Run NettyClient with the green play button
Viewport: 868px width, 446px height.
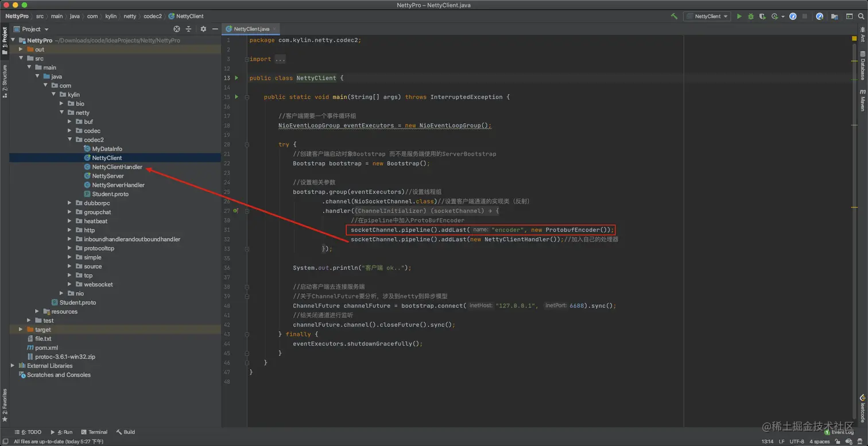coord(739,16)
